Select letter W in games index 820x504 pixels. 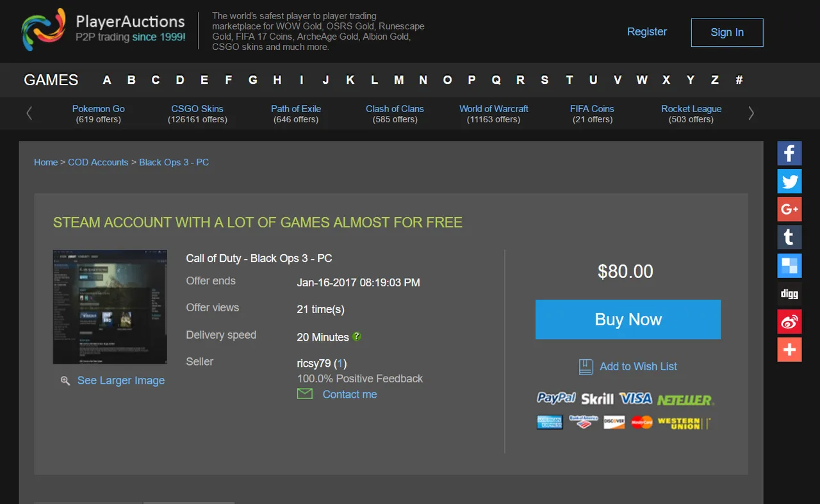click(642, 80)
